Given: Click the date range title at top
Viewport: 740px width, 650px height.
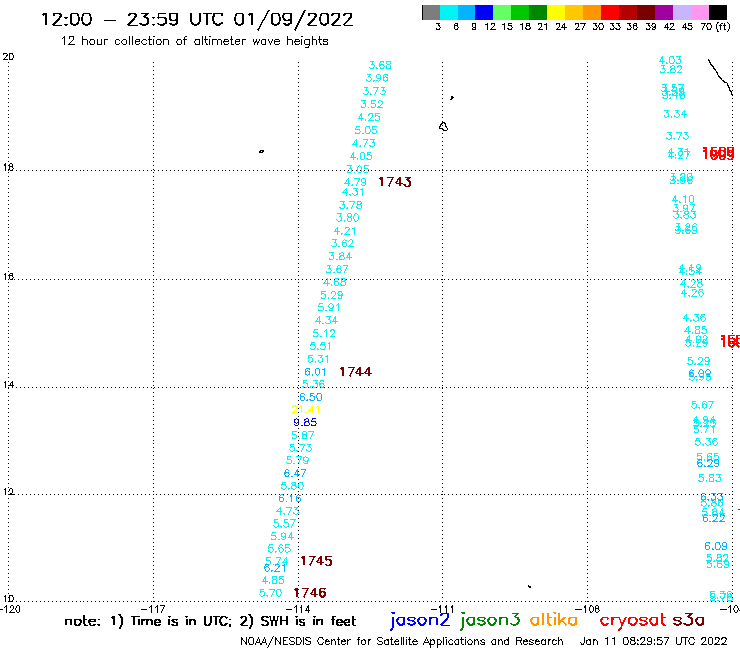Looking at the screenshot, I should pos(197,20).
